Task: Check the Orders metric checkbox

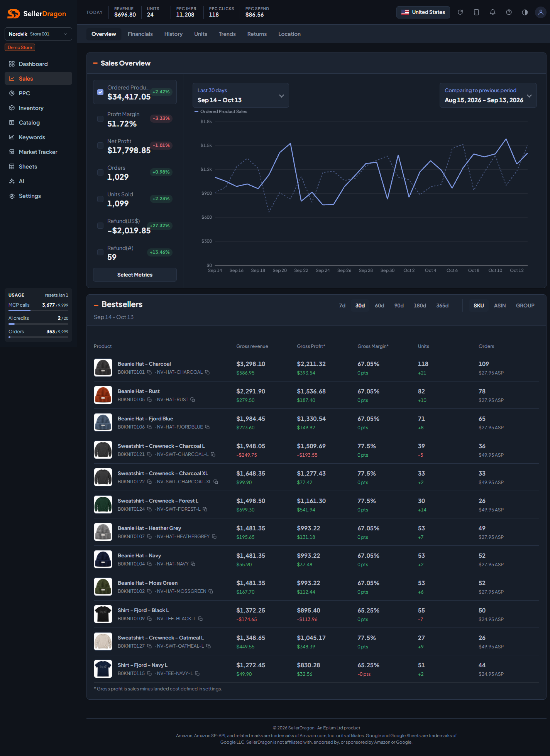Action: [100, 172]
